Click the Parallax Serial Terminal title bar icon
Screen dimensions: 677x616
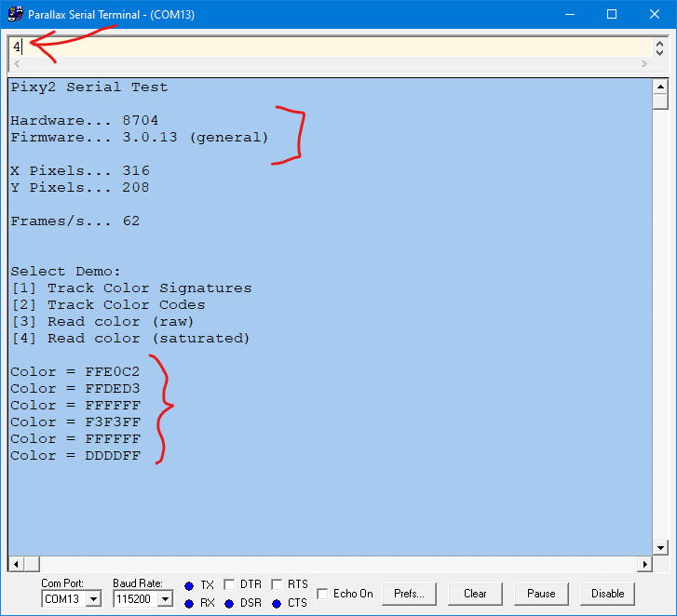click(x=15, y=14)
